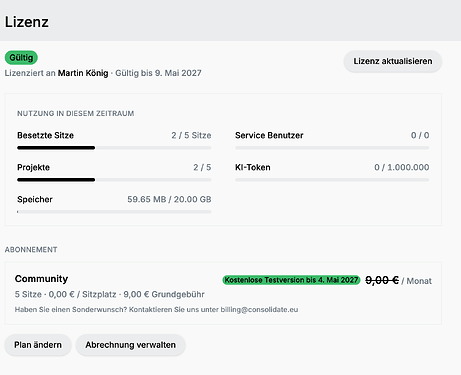
Task: Click the Community plan name
Action: tap(41, 279)
